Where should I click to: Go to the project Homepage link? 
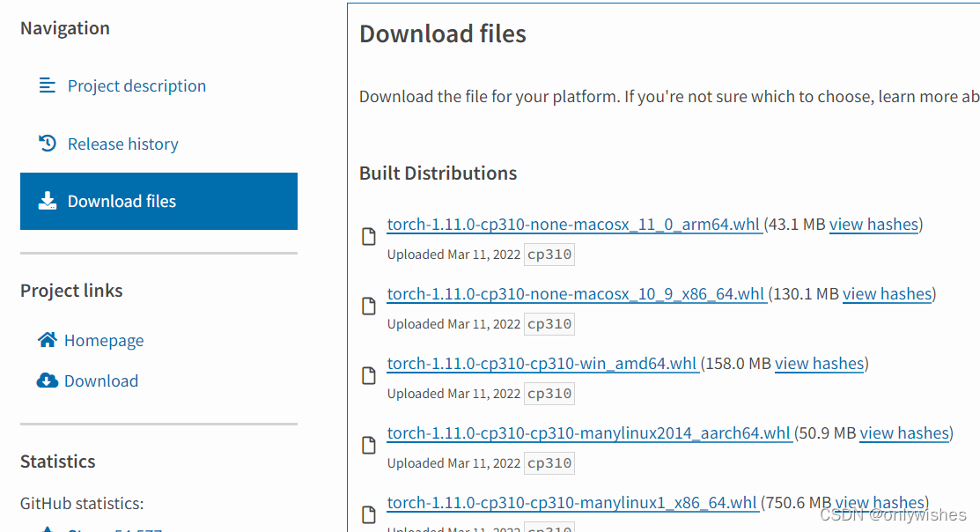pos(104,340)
